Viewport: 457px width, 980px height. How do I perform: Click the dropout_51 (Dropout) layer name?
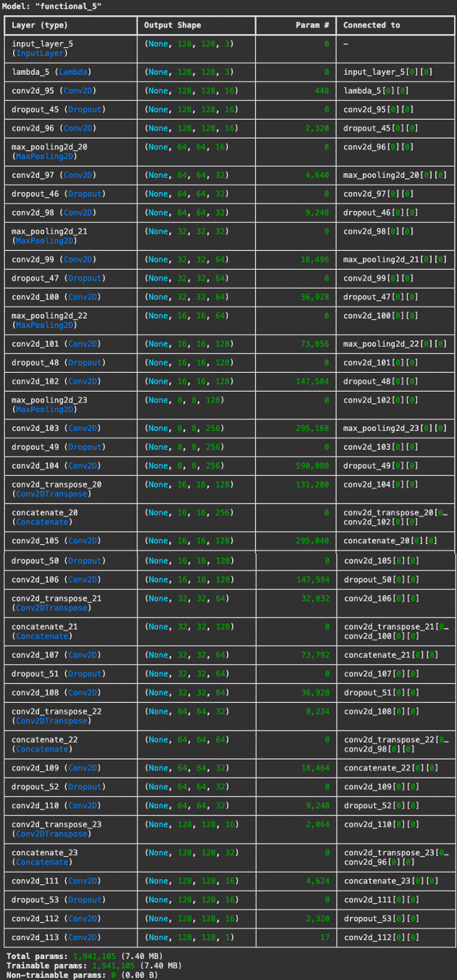click(x=58, y=674)
